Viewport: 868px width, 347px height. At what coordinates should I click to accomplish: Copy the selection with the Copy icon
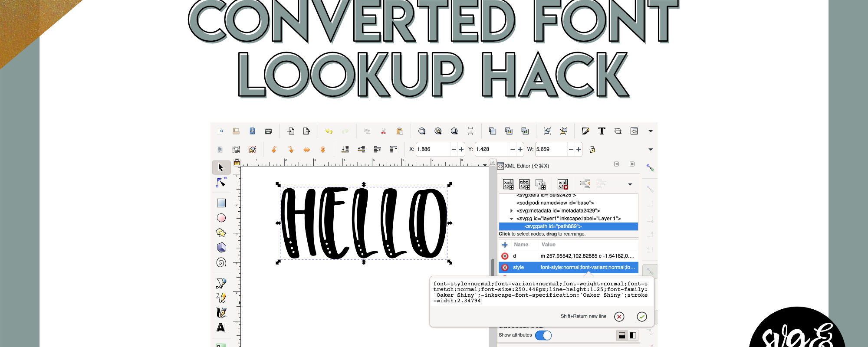(367, 131)
